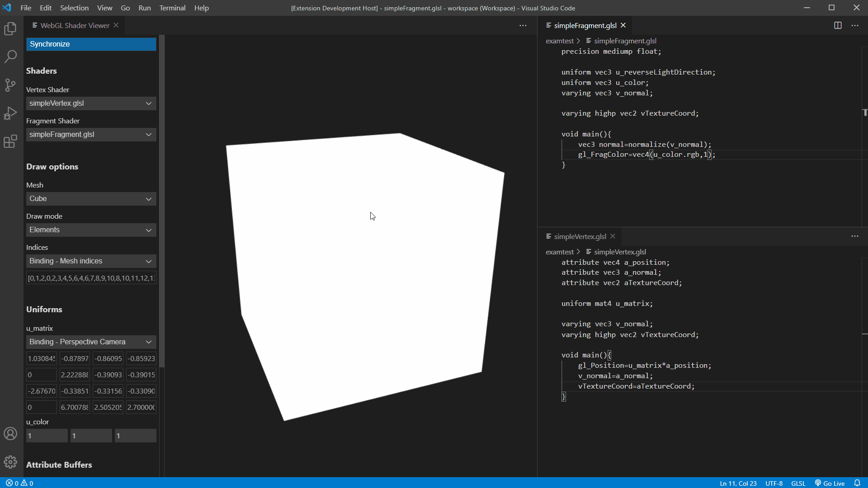
Task: Open the Help menu
Action: pyautogui.click(x=202, y=8)
